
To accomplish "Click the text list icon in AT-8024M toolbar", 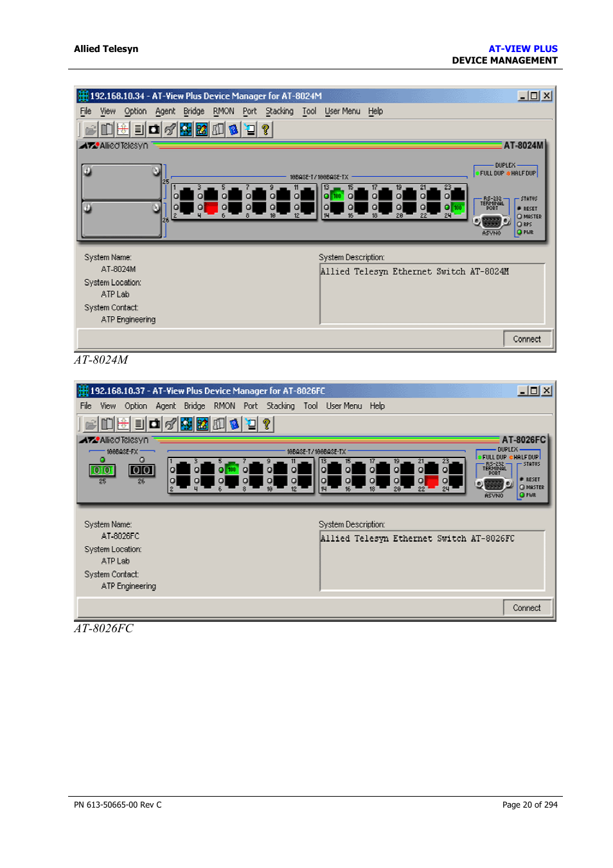I will pos(138,130).
